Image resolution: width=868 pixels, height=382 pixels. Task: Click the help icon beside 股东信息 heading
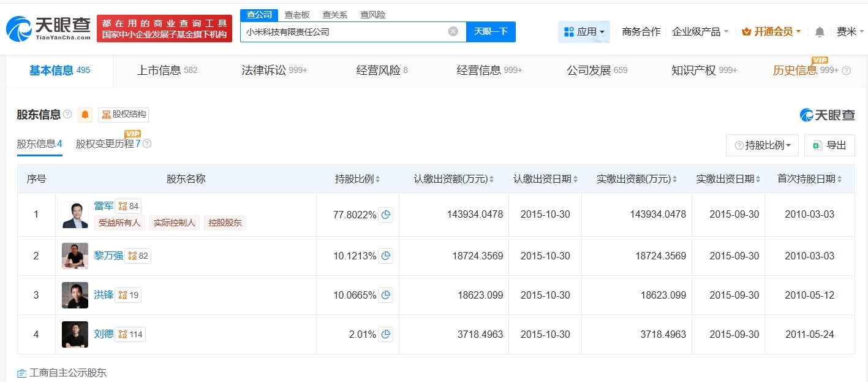tap(67, 115)
